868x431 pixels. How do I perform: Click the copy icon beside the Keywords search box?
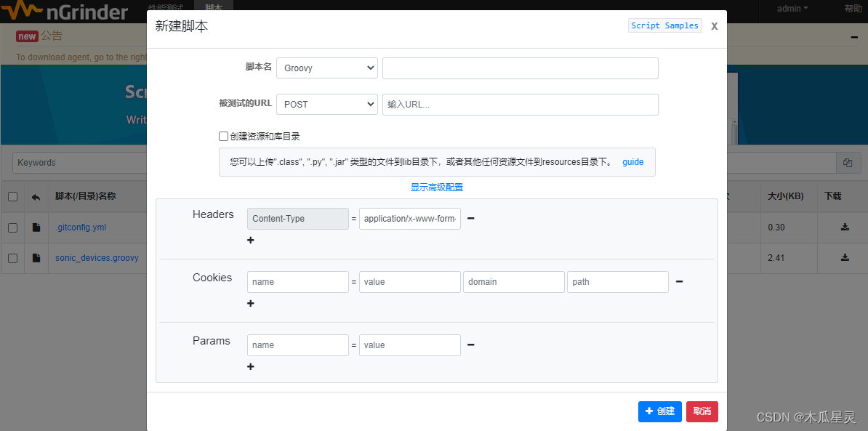[x=848, y=162]
